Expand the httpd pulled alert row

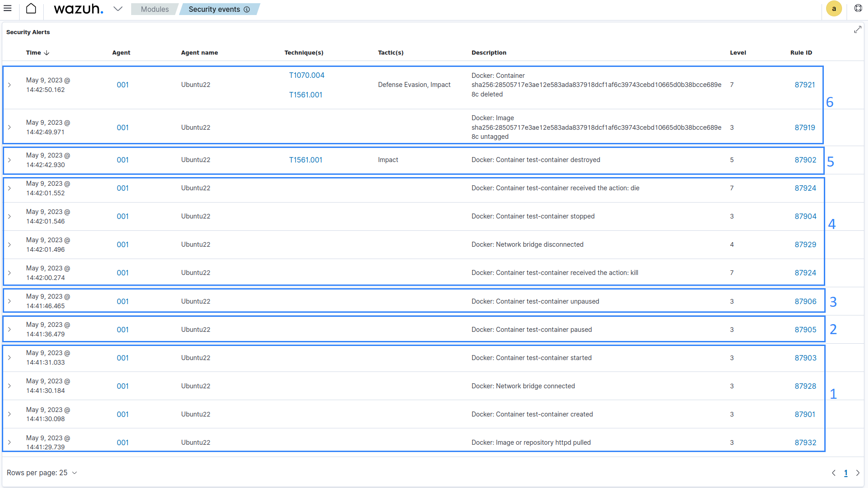9,442
